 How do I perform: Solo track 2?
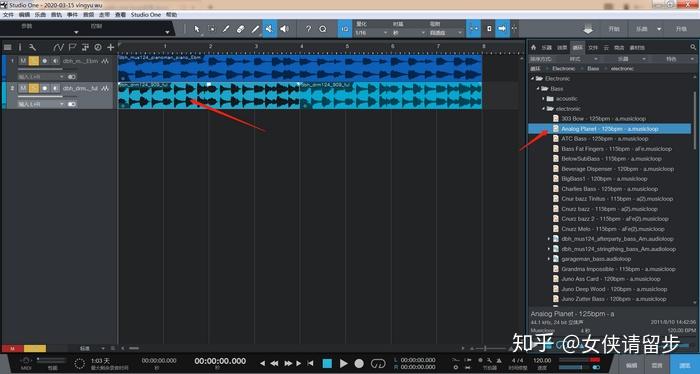click(x=33, y=88)
